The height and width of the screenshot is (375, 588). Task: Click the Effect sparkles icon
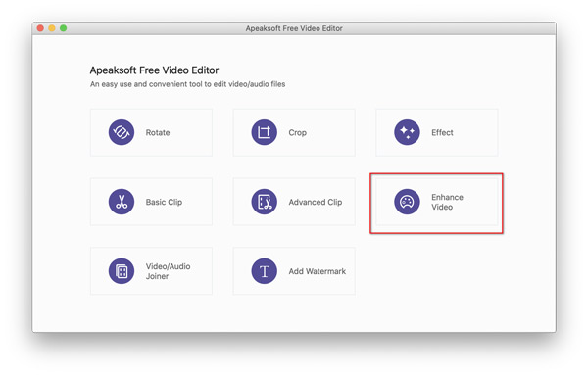pos(407,132)
